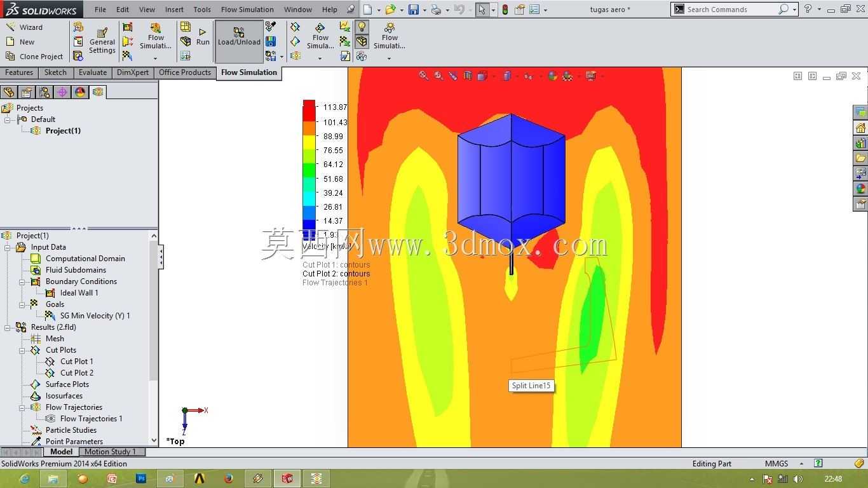Create a New flow project
868x488 pixels.
(x=20, y=42)
